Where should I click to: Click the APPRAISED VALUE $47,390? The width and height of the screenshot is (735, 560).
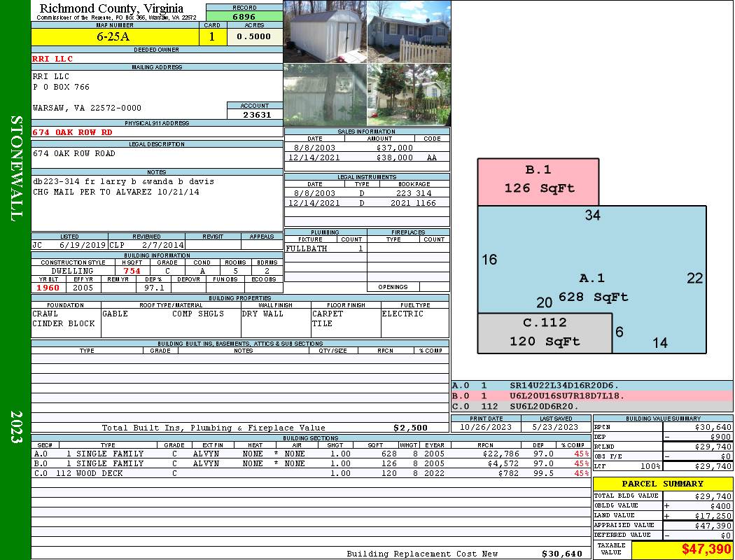pos(713,526)
